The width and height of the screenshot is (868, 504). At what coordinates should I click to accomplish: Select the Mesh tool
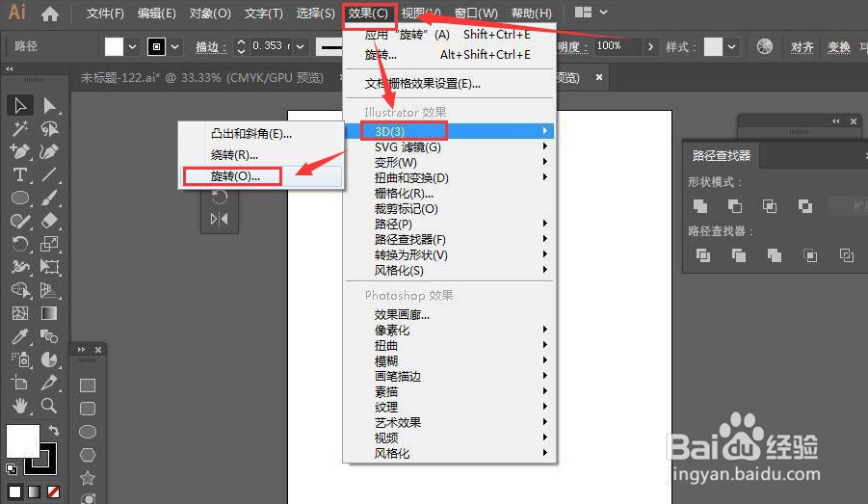pos(20,313)
